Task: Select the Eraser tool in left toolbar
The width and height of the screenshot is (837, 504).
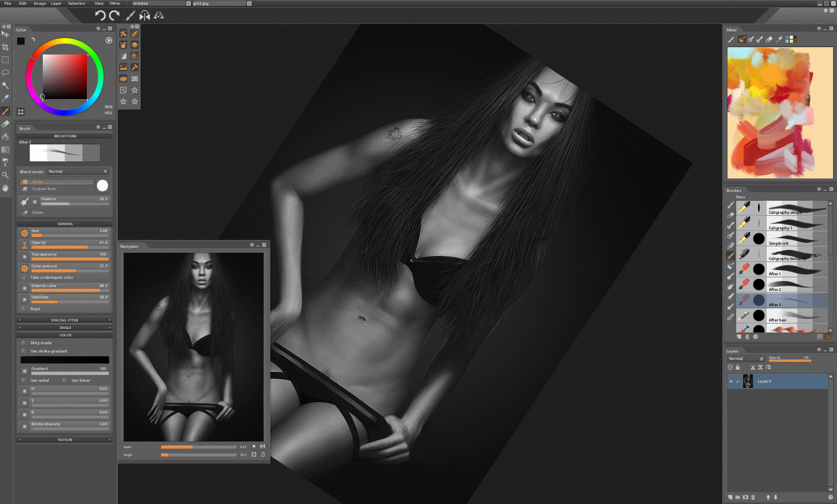Action: (5, 124)
